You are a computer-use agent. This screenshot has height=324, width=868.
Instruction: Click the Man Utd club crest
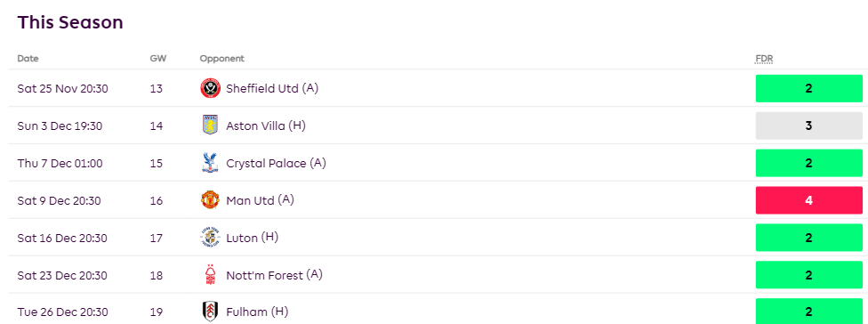point(211,200)
